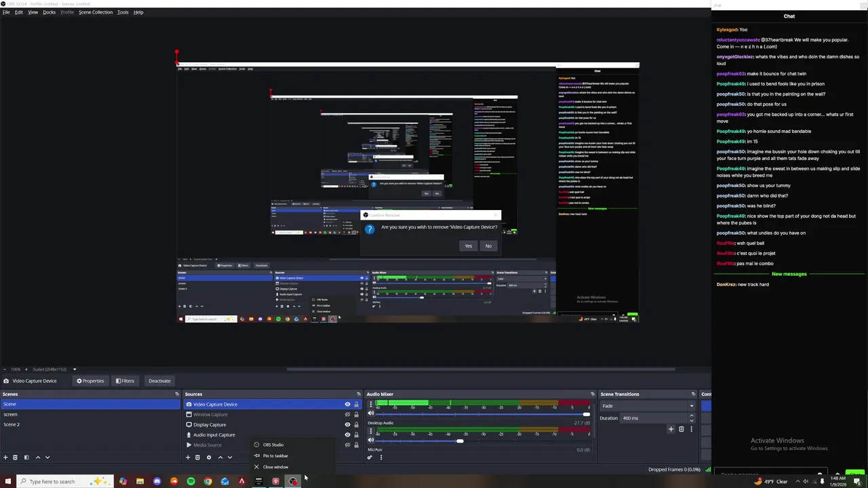Image resolution: width=868 pixels, height=488 pixels.
Task: Open the Scene Collection menu
Action: 96,12
